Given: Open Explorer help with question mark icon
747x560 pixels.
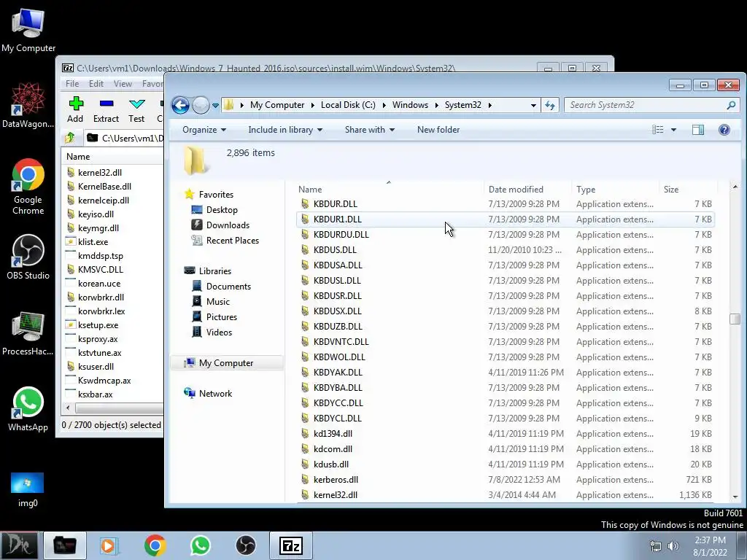Looking at the screenshot, I should click(724, 130).
